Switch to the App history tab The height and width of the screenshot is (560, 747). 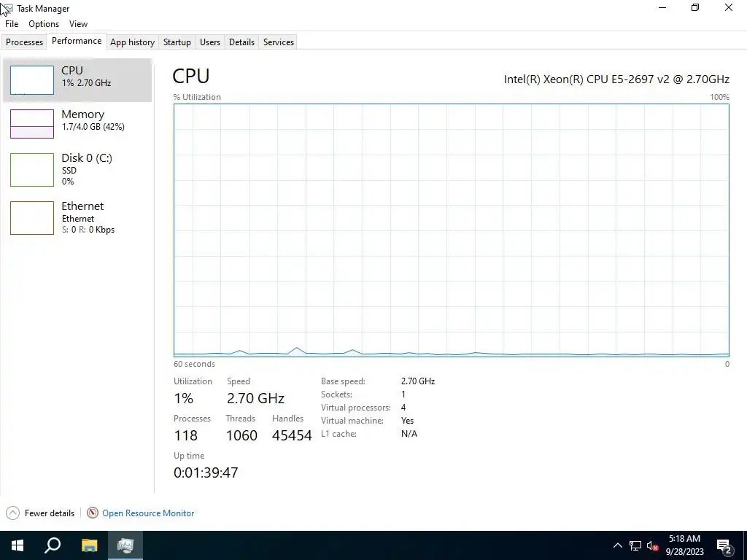[x=133, y=42]
